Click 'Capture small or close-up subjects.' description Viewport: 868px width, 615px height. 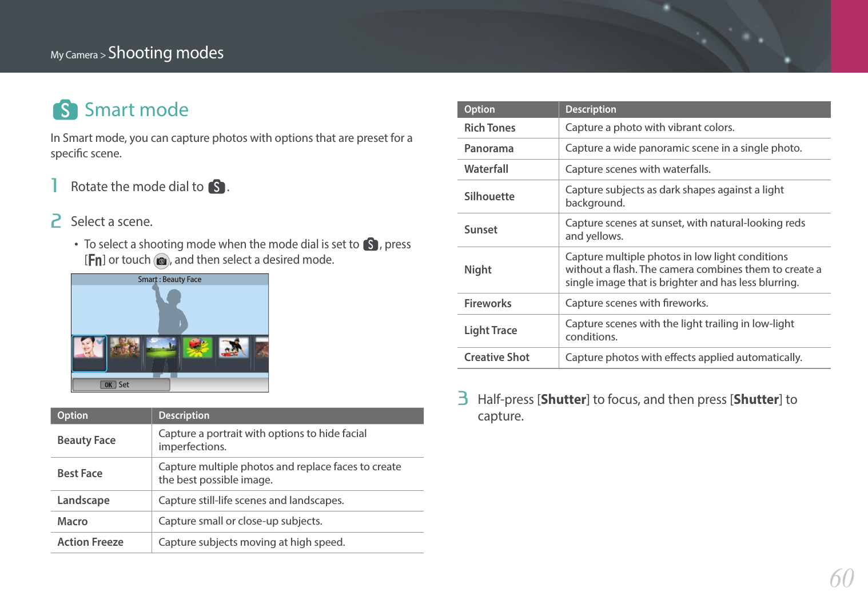click(x=241, y=521)
